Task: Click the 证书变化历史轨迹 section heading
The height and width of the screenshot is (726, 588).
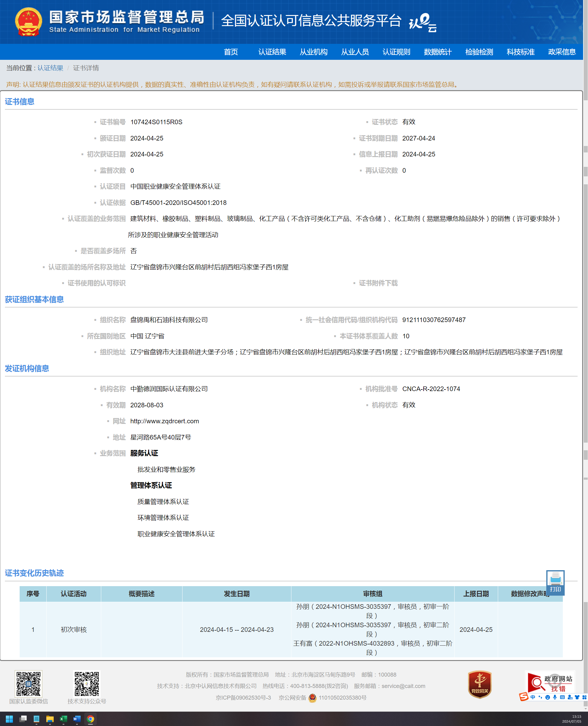Action: click(34, 573)
